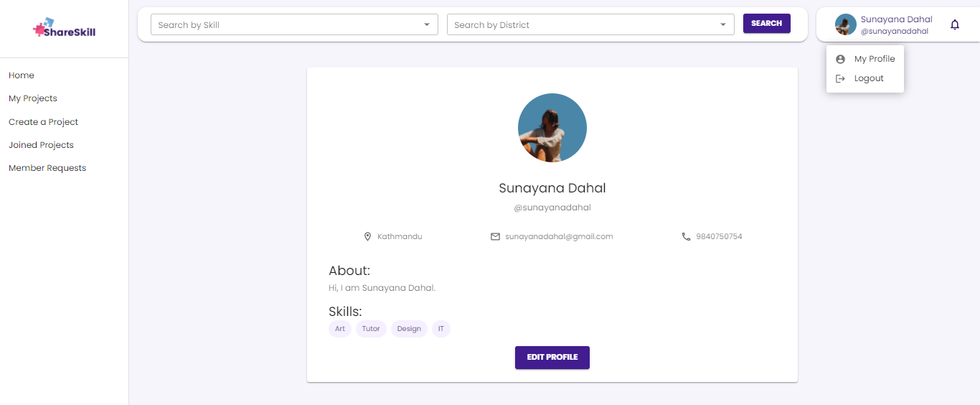980x405 pixels.
Task: View Member Requests in the sidebar
Action: coord(47,168)
